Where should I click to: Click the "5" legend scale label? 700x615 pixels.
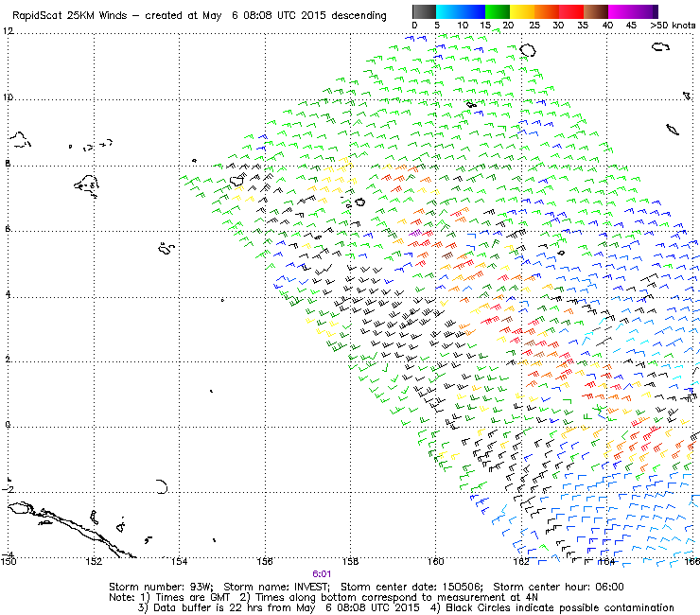(x=437, y=26)
